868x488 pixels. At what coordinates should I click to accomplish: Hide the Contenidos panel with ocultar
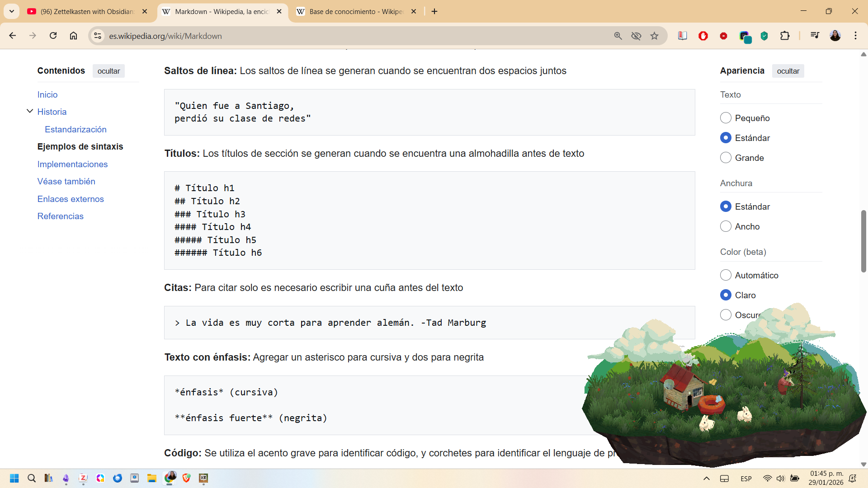[x=108, y=71]
